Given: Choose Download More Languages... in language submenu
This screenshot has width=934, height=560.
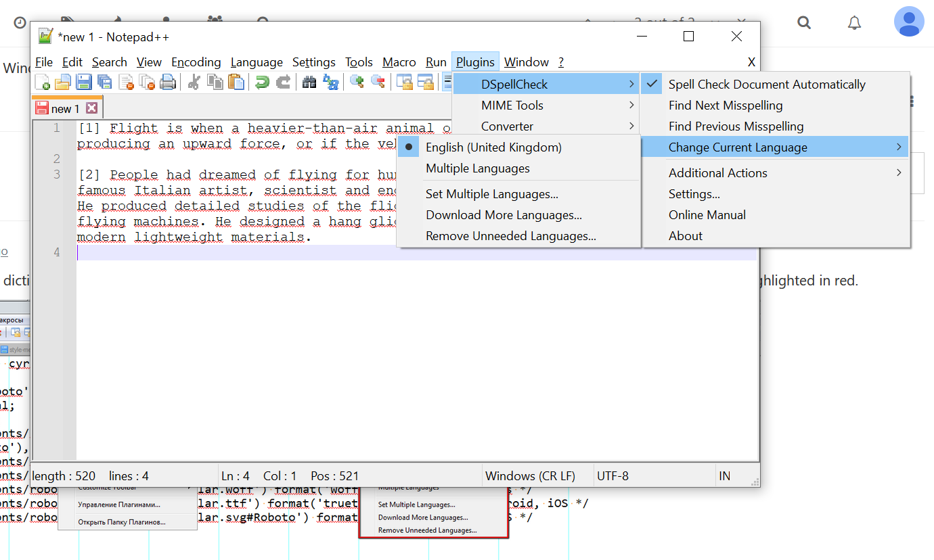Looking at the screenshot, I should click(x=518, y=215).
